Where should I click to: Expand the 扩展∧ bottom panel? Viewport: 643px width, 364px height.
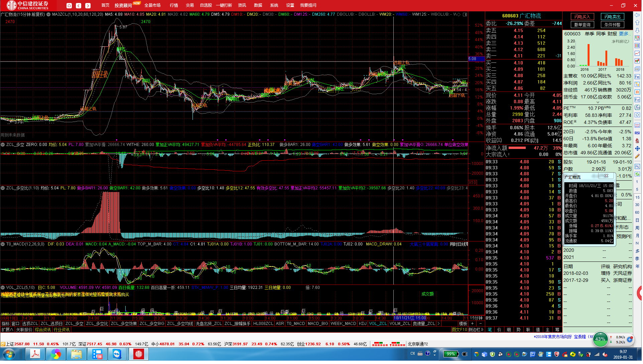(7, 330)
